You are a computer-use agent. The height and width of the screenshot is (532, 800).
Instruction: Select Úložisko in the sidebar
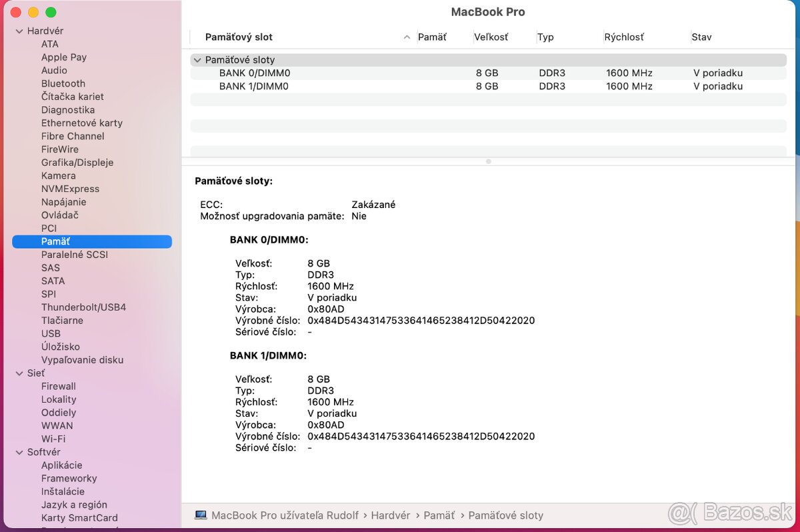click(59, 347)
